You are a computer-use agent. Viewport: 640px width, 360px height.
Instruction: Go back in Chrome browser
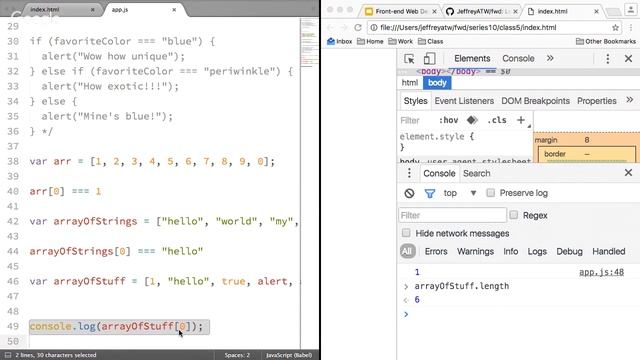pyautogui.click(x=330, y=27)
